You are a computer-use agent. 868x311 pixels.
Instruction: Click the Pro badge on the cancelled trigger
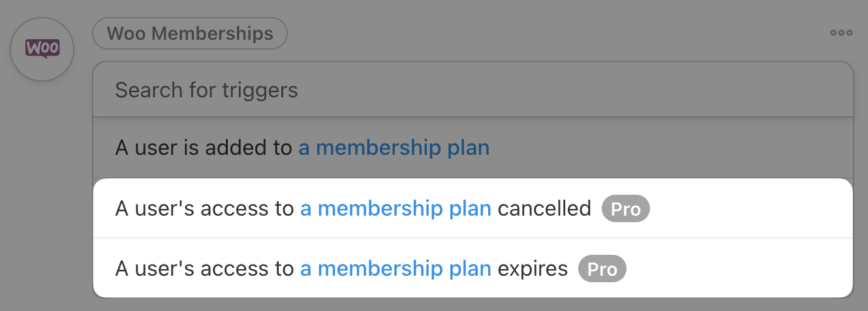[626, 209]
